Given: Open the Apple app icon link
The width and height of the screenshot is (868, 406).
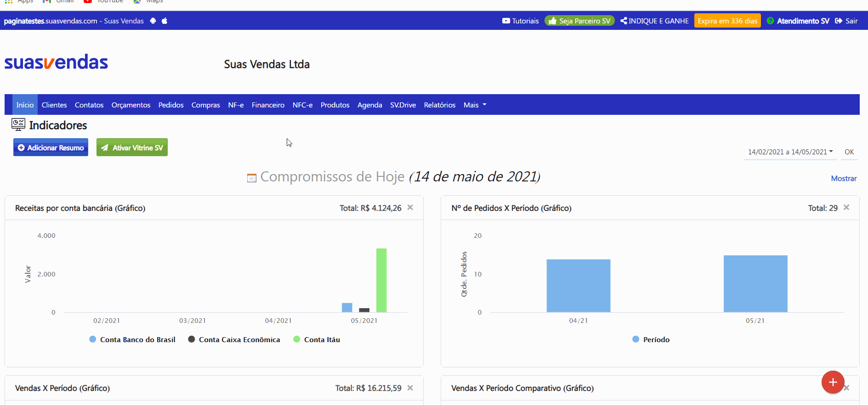Looking at the screenshot, I should coord(165,21).
